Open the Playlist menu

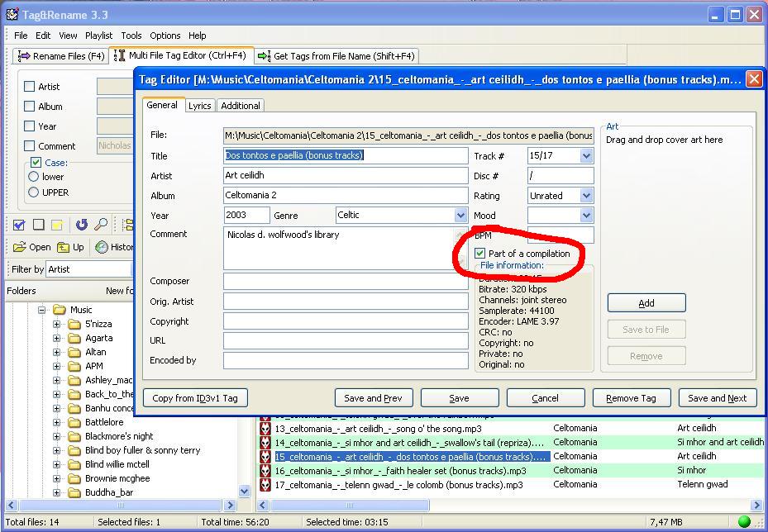pos(98,36)
